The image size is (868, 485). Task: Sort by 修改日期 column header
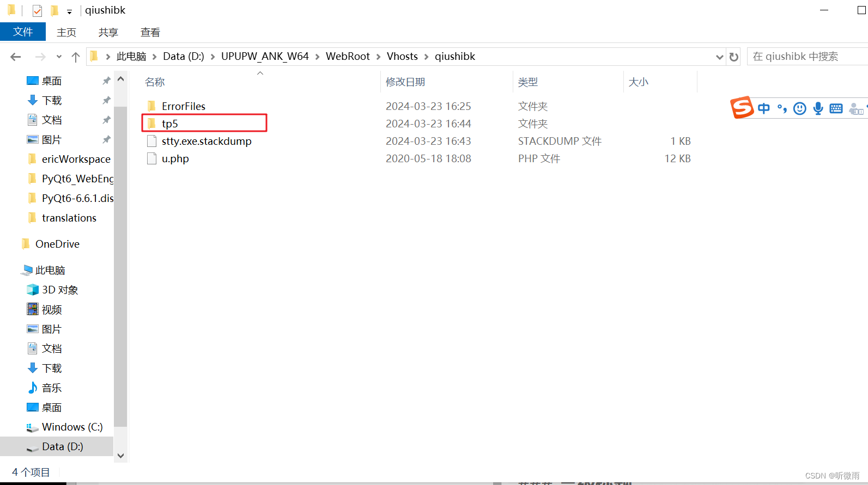click(405, 82)
